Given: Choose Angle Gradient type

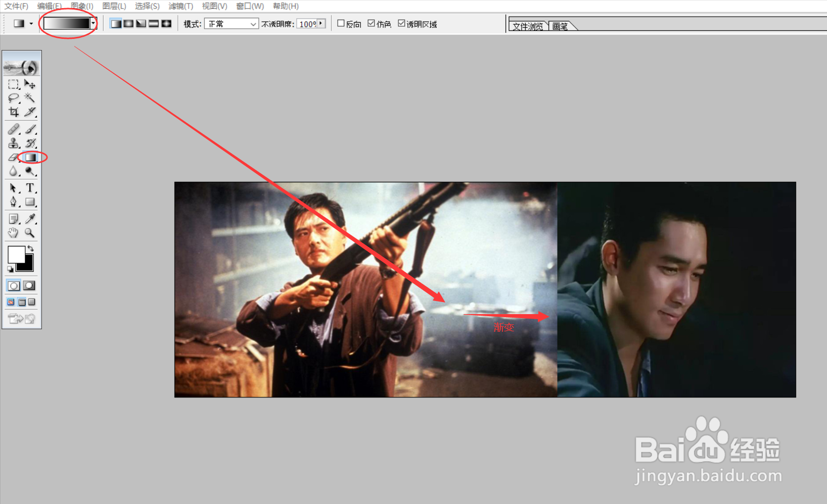Looking at the screenshot, I should 141,24.
